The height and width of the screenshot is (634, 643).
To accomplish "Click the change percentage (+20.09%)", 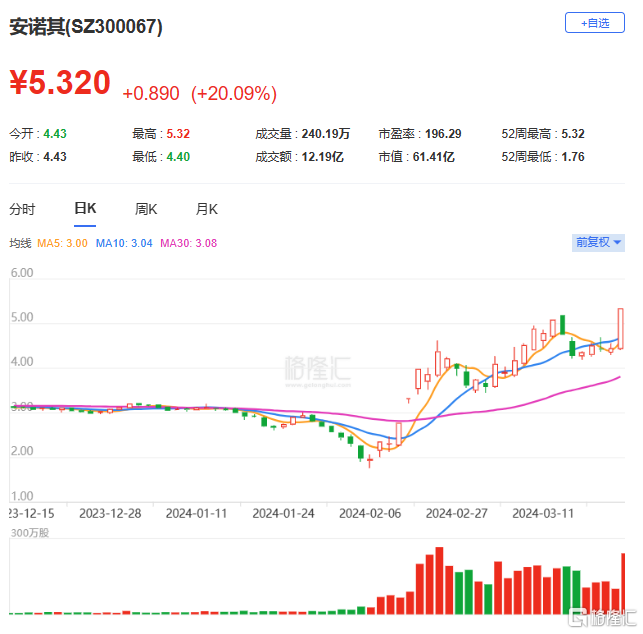I will click(x=234, y=94).
